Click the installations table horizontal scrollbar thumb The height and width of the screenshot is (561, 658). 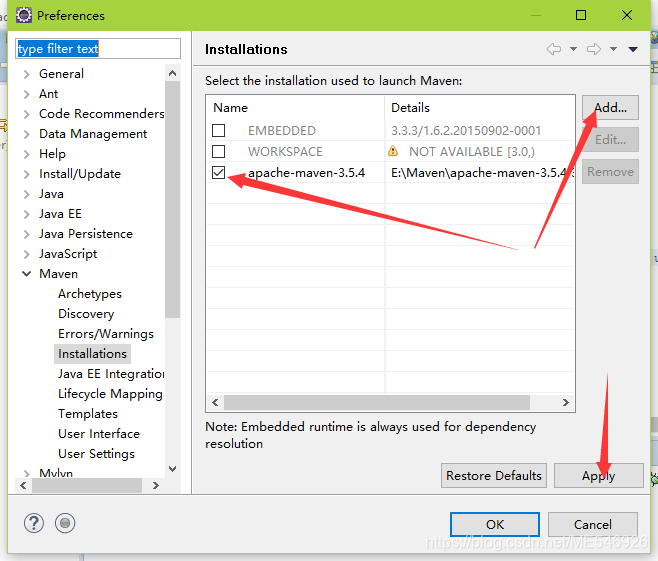point(377,403)
